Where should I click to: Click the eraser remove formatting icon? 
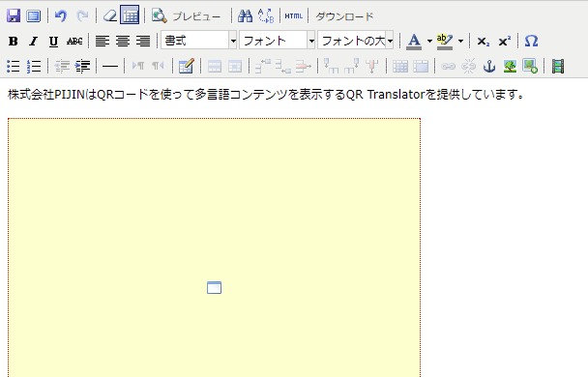110,15
